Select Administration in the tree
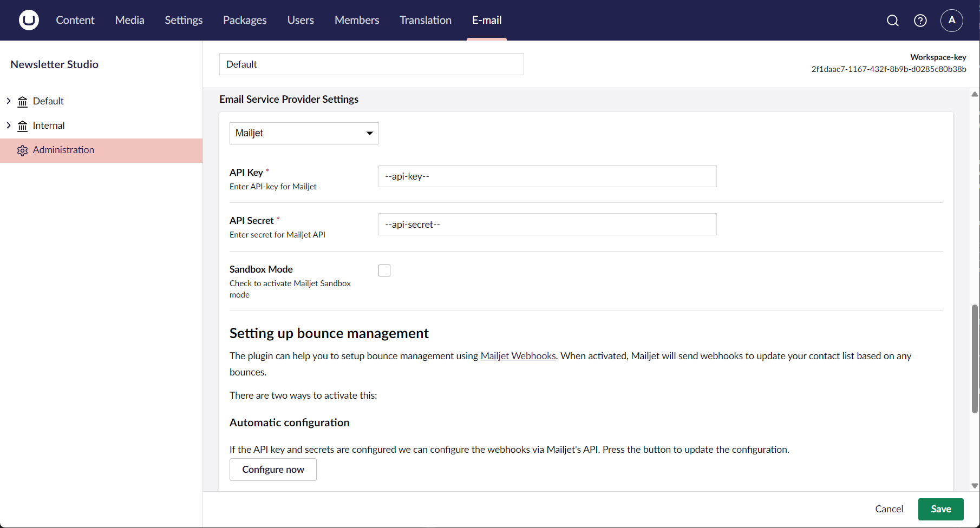 coord(101,150)
